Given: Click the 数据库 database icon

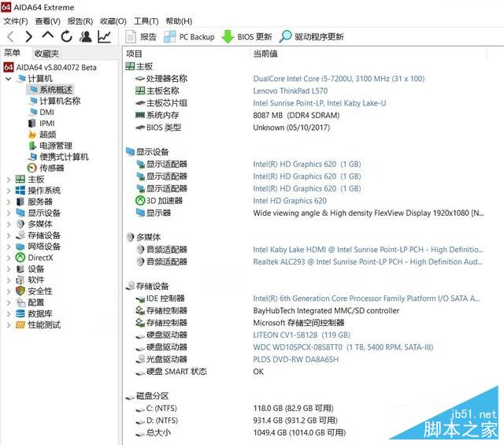Looking at the screenshot, I should click(20, 313).
